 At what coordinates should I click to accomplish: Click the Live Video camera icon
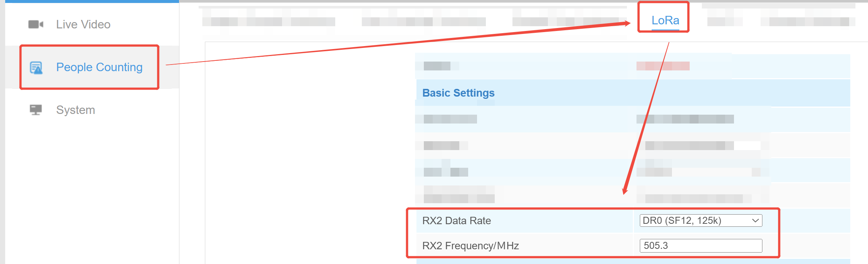[36, 24]
